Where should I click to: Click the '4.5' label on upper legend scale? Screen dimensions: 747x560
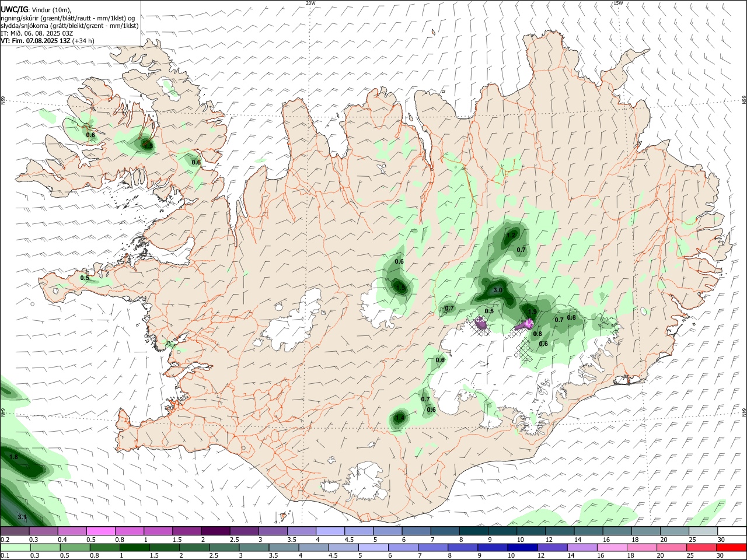[349, 540]
